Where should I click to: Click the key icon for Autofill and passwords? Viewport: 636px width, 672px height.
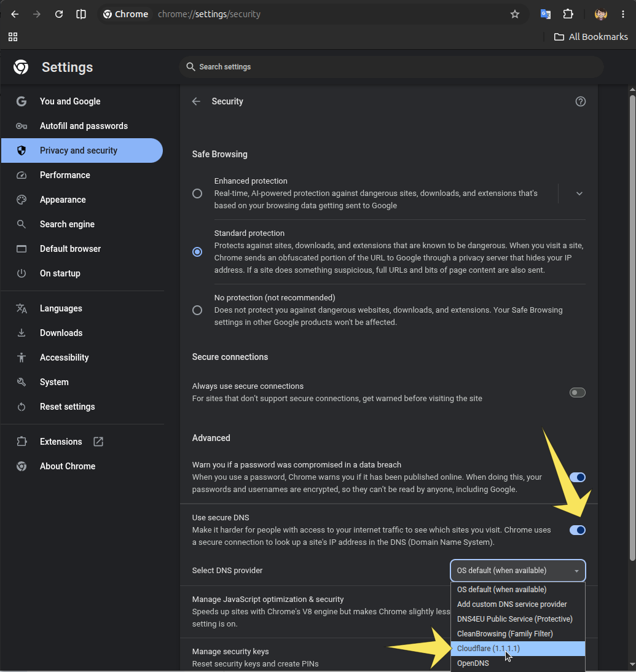[x=22, y=126]
